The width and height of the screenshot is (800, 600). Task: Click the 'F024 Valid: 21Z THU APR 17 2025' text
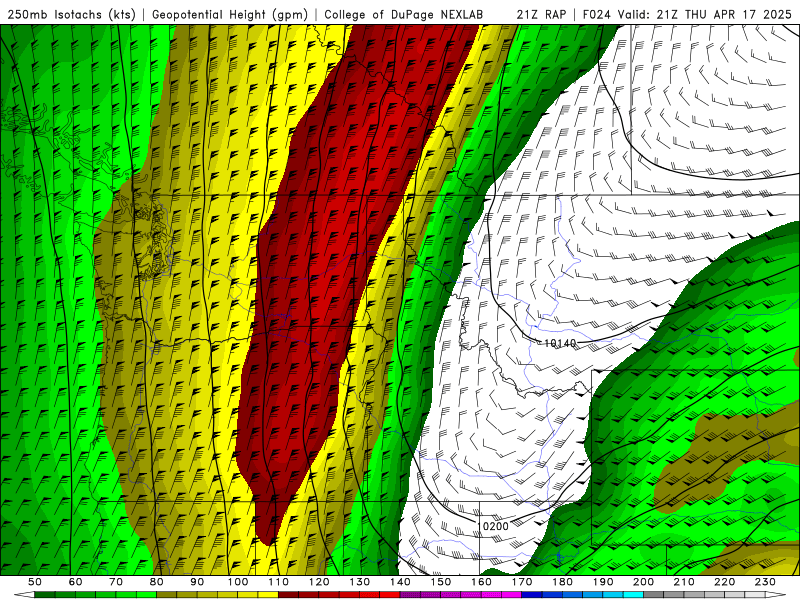[688, 15]
